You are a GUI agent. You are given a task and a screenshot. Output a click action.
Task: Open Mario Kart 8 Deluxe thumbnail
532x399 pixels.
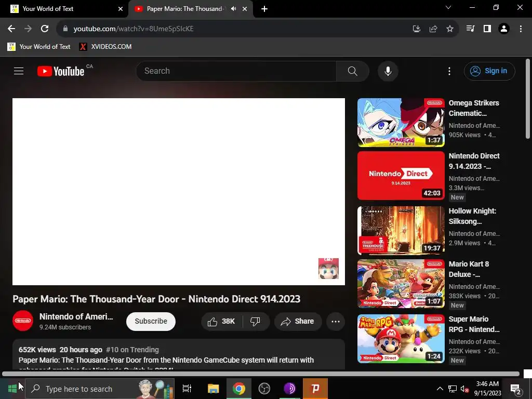[x=401, y=284]
